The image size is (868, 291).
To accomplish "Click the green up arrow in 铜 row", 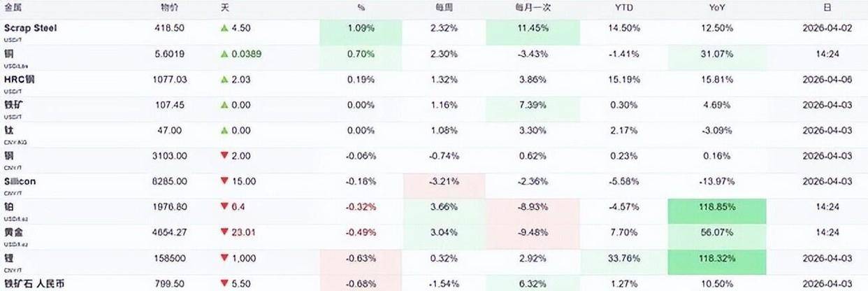I will coord(225,54).
